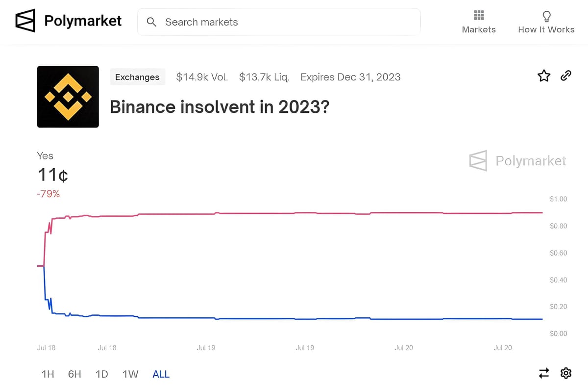Image resolution: width=588 pixels, height=385 pixels.
Task: Click the search magnifier icon
Action: 151,22
